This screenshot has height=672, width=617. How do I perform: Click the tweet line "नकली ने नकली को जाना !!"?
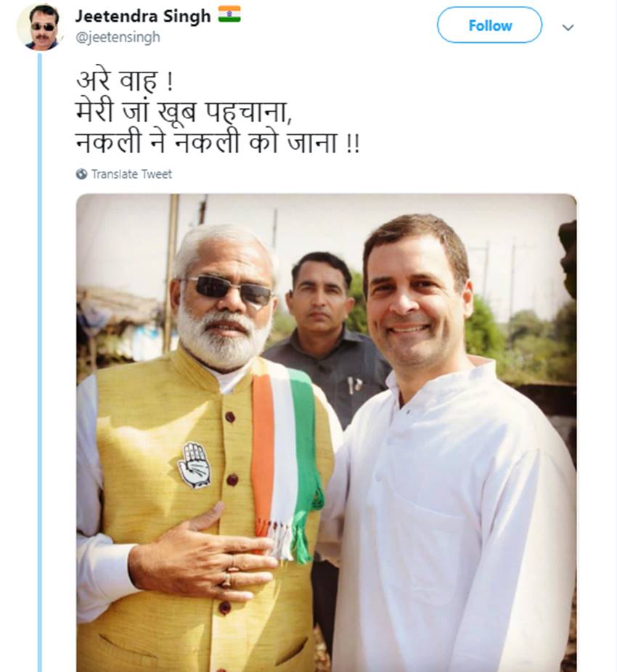point(218,142)
